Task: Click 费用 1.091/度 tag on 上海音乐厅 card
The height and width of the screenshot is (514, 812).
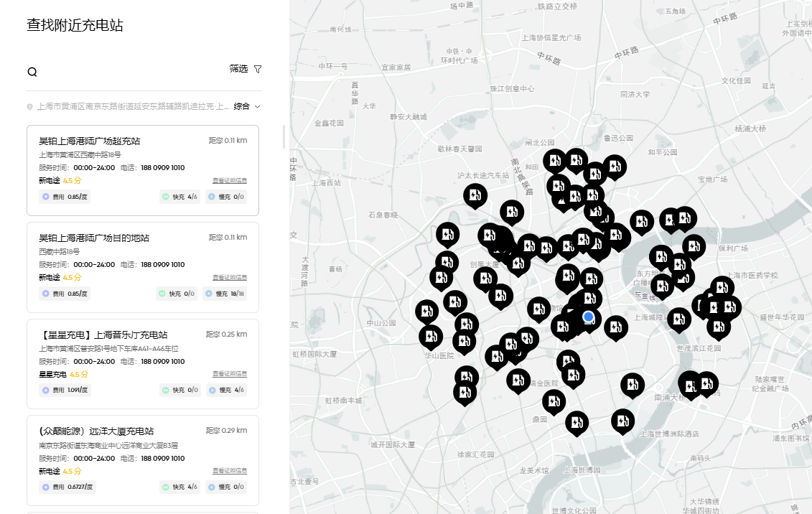Action: [65, 390]
